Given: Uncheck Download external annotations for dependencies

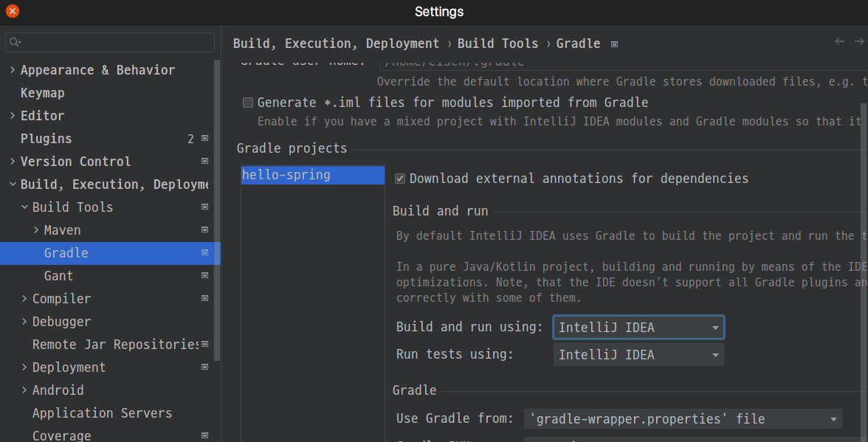Looking at the screenshot, I should [400, 179].
